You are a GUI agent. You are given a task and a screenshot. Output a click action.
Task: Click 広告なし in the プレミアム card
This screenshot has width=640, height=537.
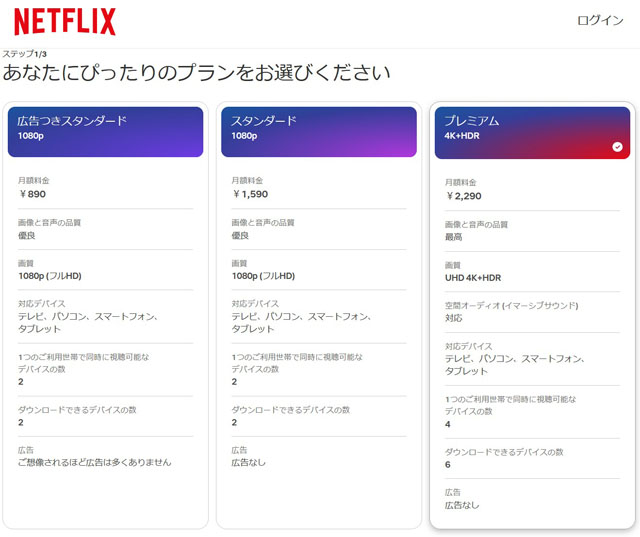coord(462,505)
